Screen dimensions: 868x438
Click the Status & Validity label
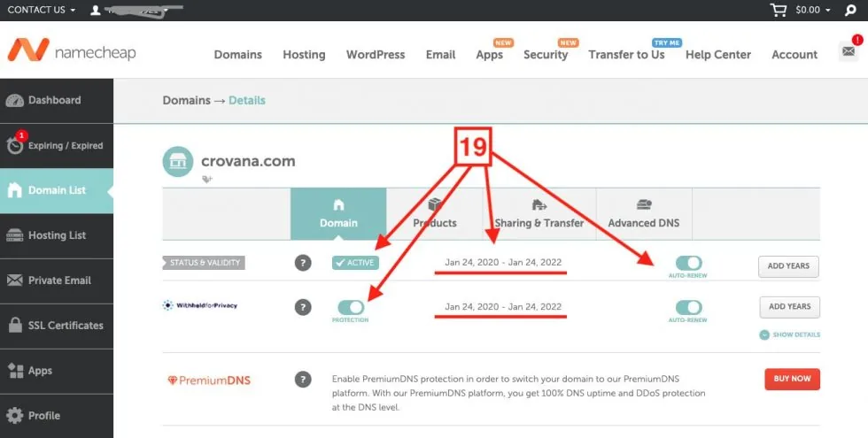coord(204,263)
